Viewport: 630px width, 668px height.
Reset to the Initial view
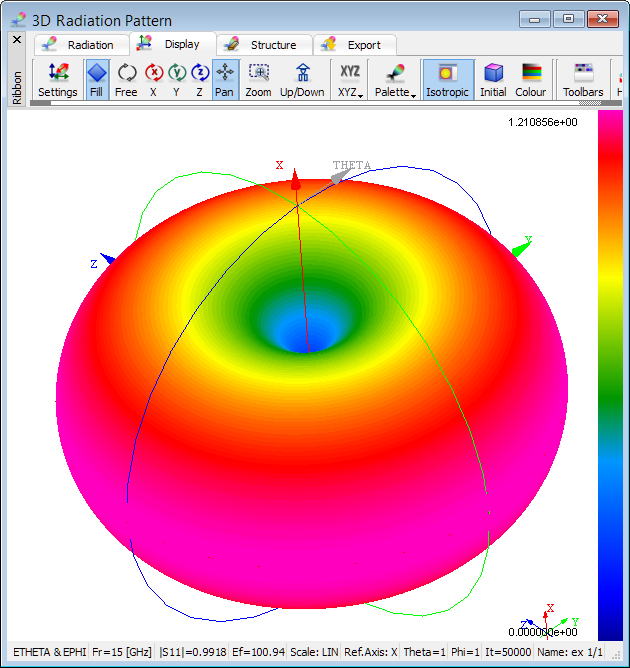click(x=493, y=80)
